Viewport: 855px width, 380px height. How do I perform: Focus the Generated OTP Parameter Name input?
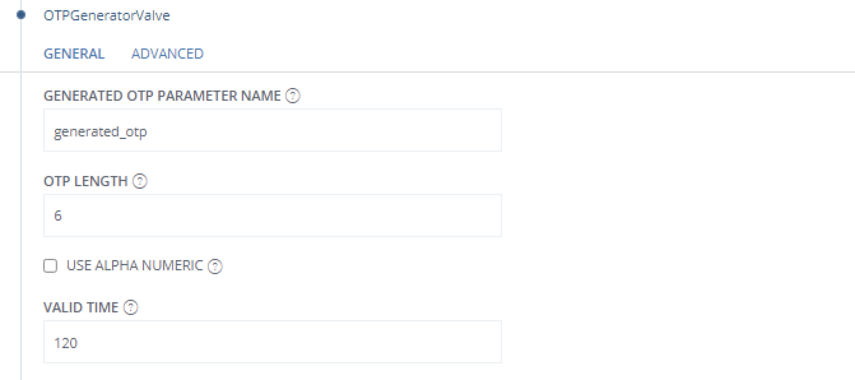coord(273,130)
